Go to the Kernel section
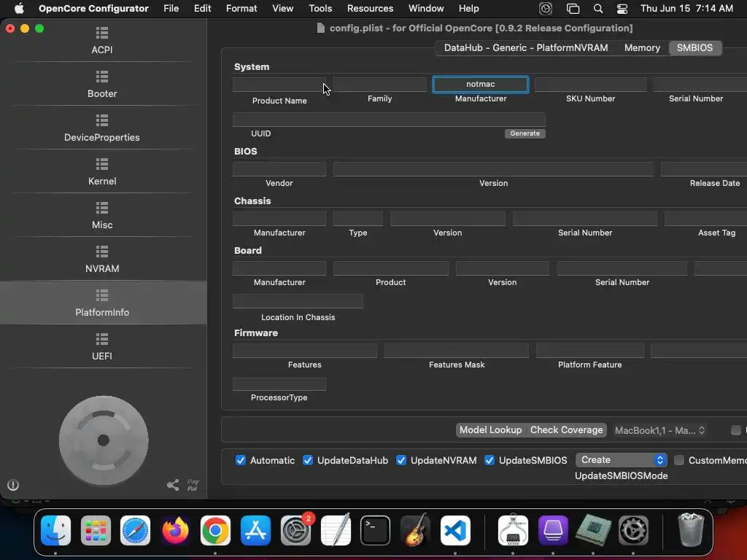Viewport: 747px width, 560px height. (102, 172)
